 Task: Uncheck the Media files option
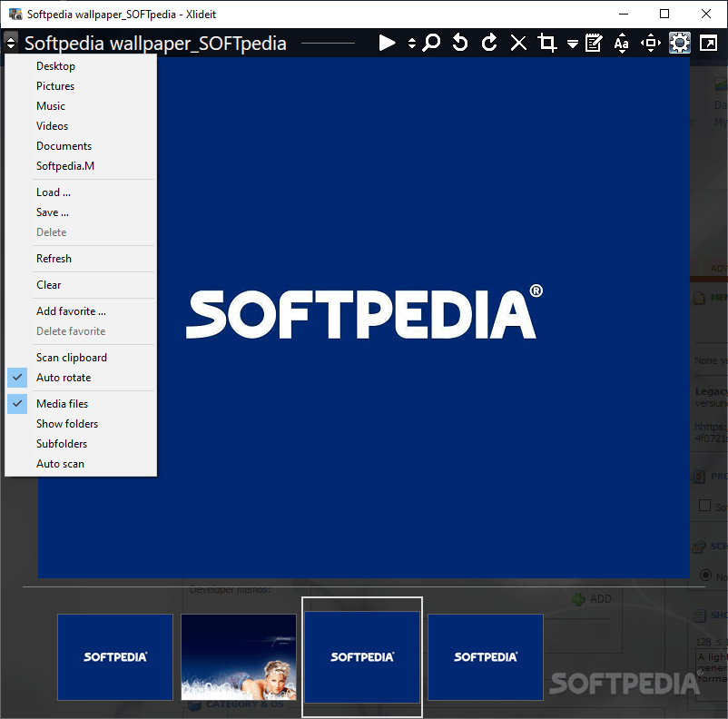[x=63, y=403]
